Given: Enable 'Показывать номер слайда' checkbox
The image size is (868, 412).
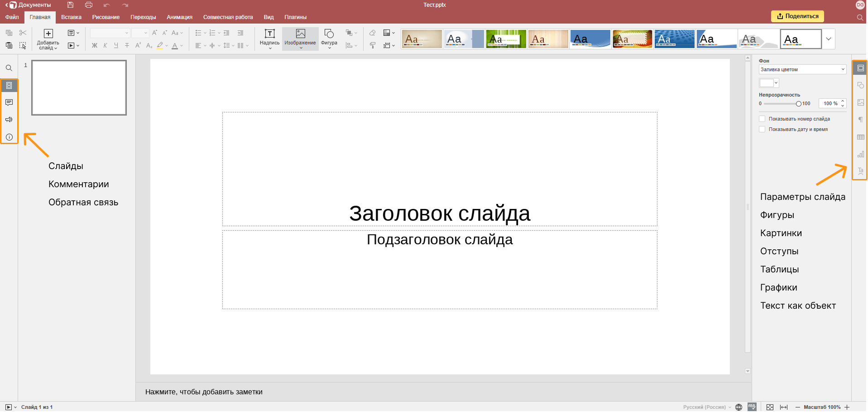Looking at the screenshot, I should pyautogui.click(x=762, y=119).
